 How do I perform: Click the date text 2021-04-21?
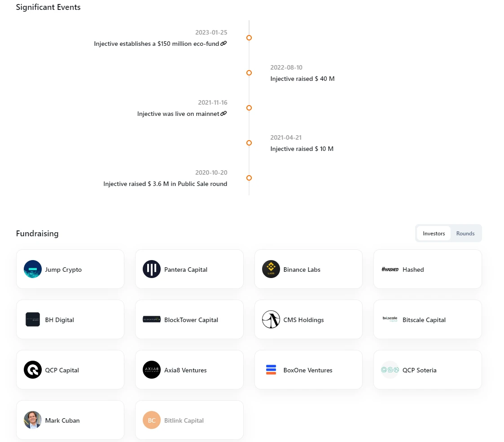[x=286, y=138]
